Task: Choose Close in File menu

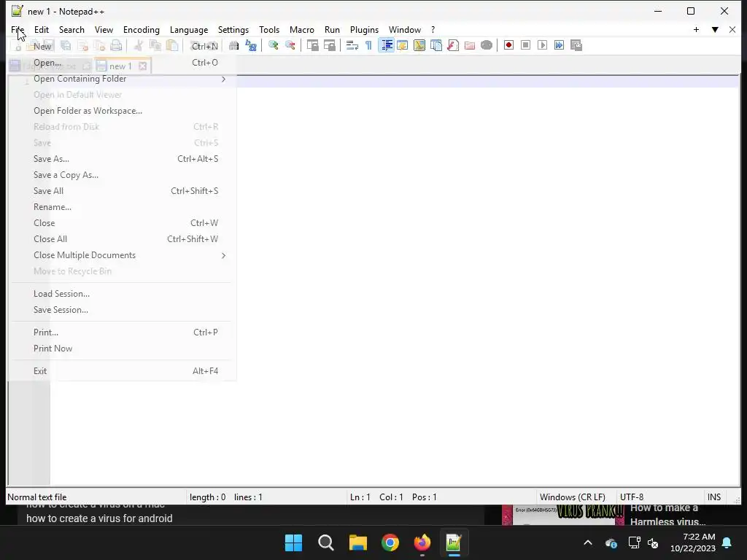Action: (x=121, y=223)
